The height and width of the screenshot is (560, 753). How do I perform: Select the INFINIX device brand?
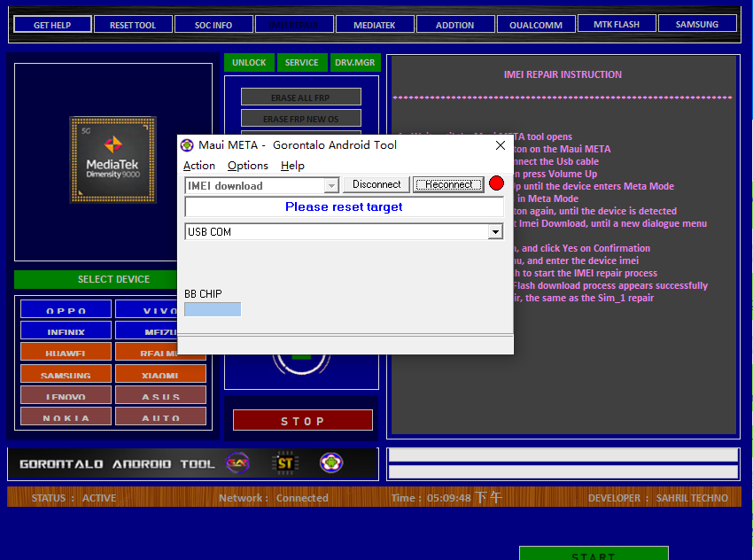point(66,331)
